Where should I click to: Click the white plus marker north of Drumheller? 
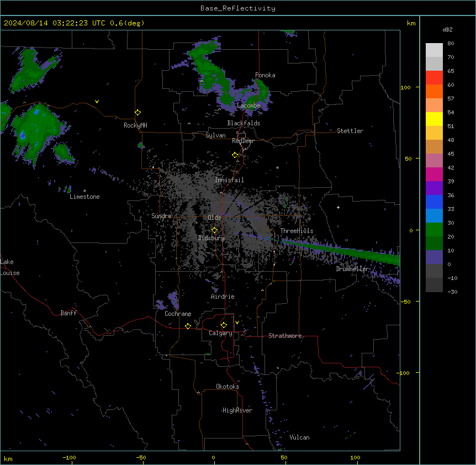tap(338, 207)
